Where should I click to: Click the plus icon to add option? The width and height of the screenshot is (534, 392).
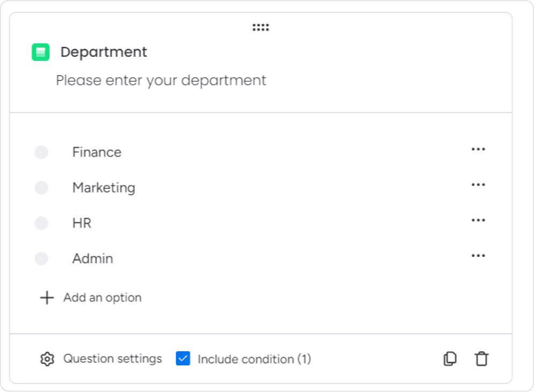tap(46, 297)
